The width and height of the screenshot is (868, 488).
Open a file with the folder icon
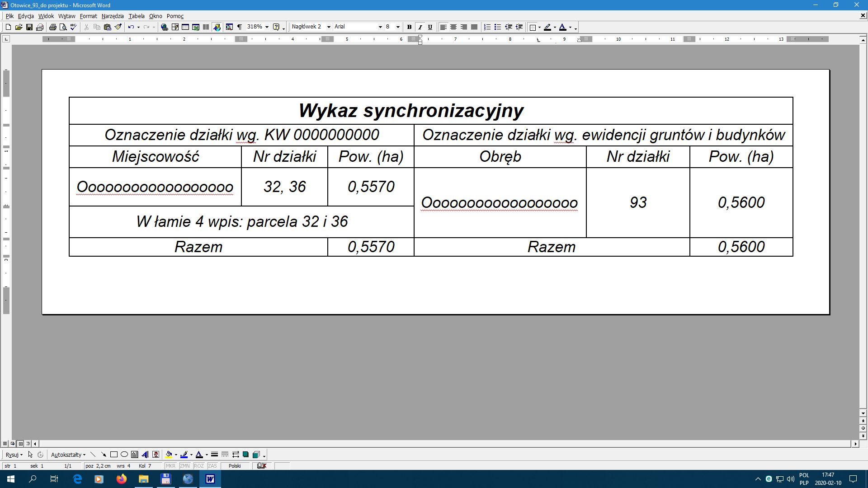[19, 27]
